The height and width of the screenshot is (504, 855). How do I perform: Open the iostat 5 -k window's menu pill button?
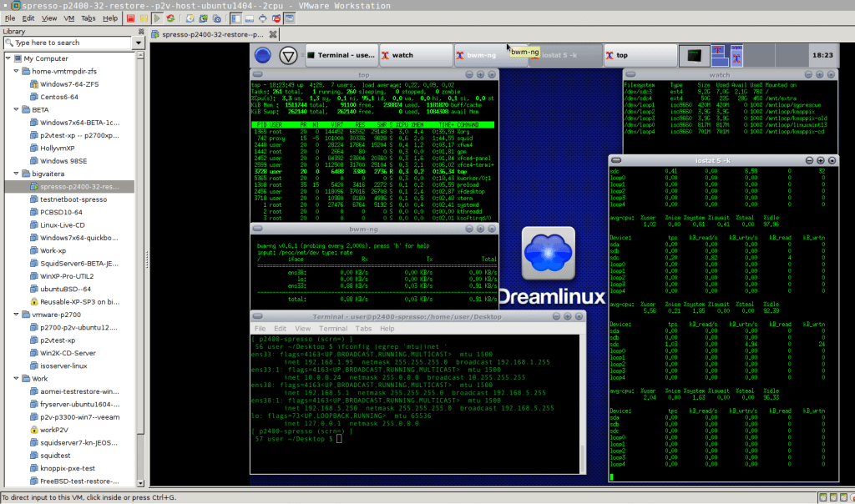tap(616, 160)
